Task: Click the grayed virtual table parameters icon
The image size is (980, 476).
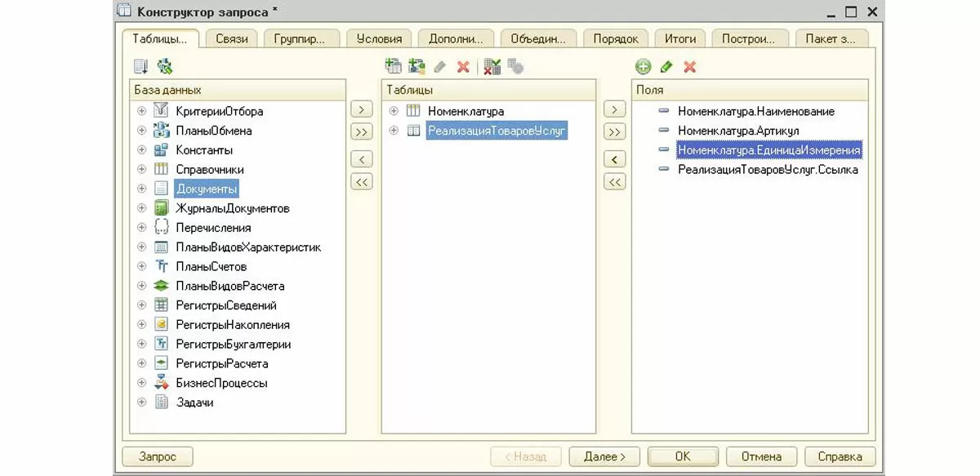Action: coord(515,66)
